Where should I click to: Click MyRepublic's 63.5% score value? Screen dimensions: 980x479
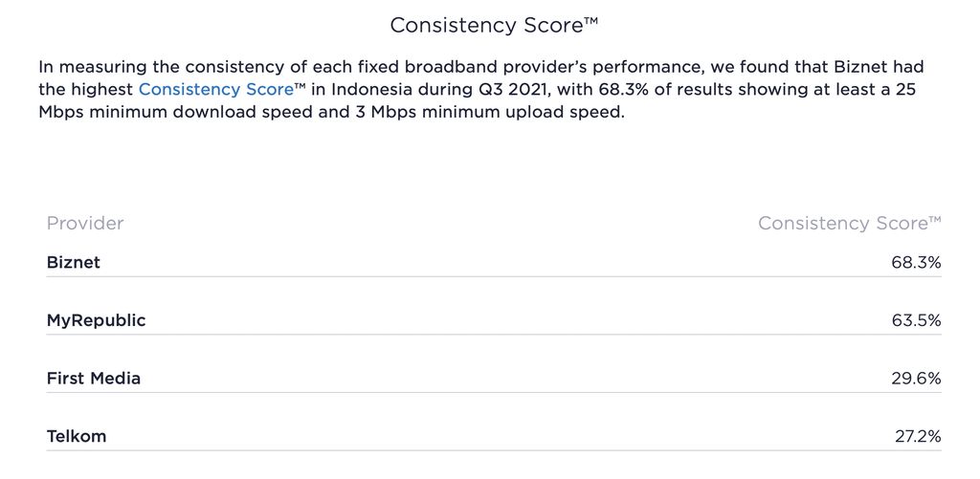(x=916, y=320)
